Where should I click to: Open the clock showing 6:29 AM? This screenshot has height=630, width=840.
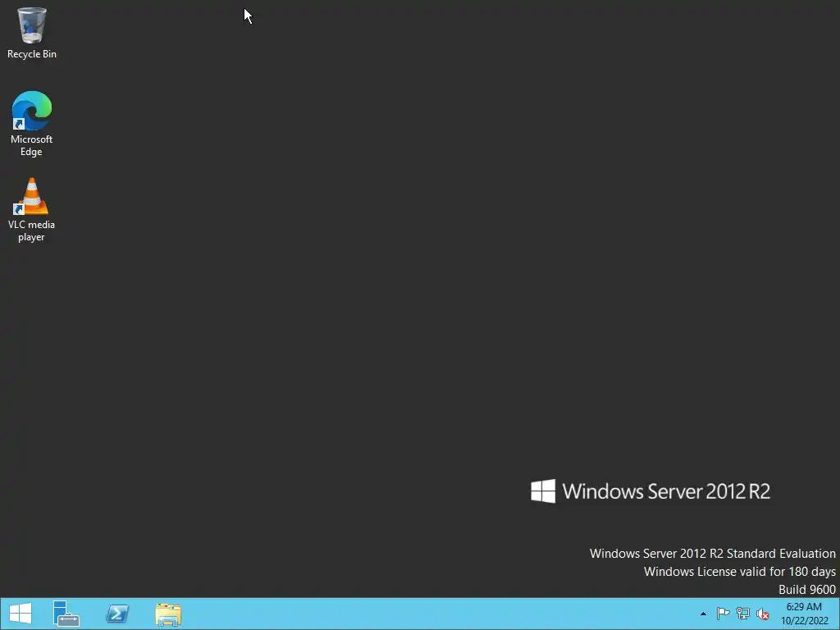[804, 614]
